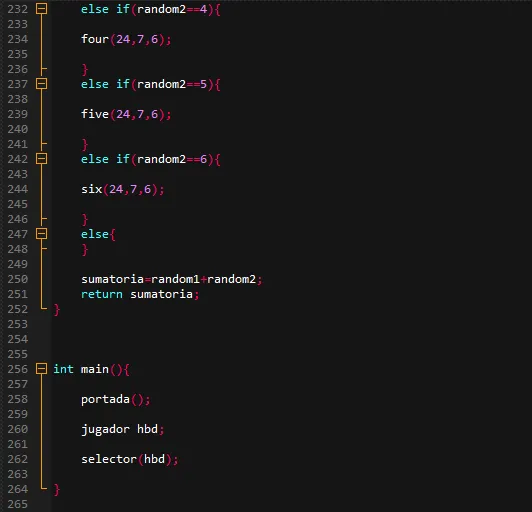This screenshot has width=532, height=512.
Task: Click the sumatoria=random1+random2; statement
Action: tap(172, 279)
